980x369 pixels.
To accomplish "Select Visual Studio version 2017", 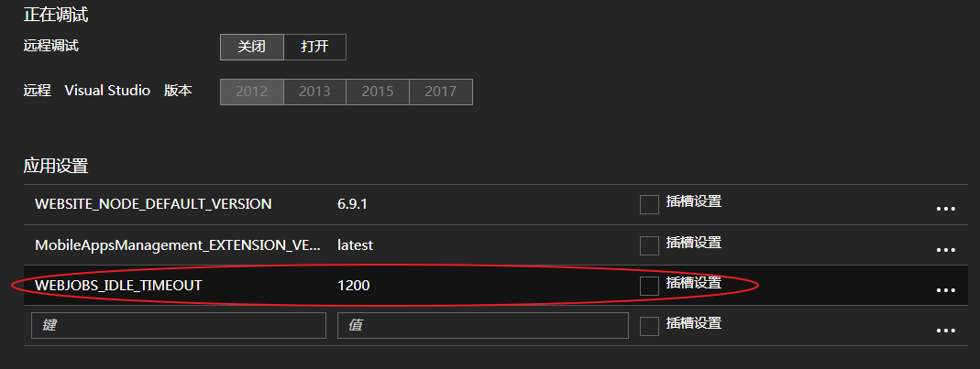I will 441,92.
